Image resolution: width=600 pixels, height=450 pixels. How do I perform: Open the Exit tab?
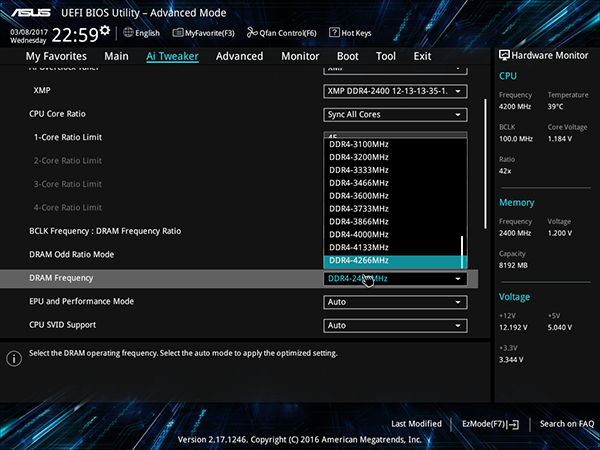pyautogui.click(x=422, y=56)
